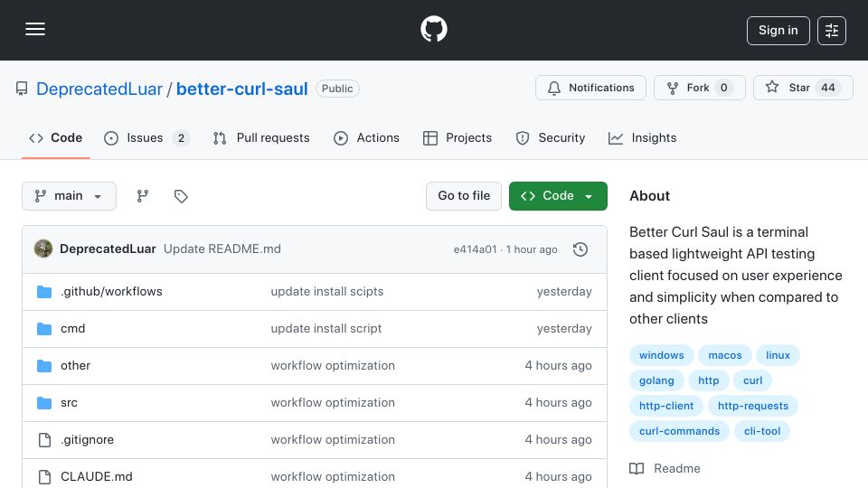868x488 pixels.
Task: Open the Readme link in About
Action: point(665,469)
